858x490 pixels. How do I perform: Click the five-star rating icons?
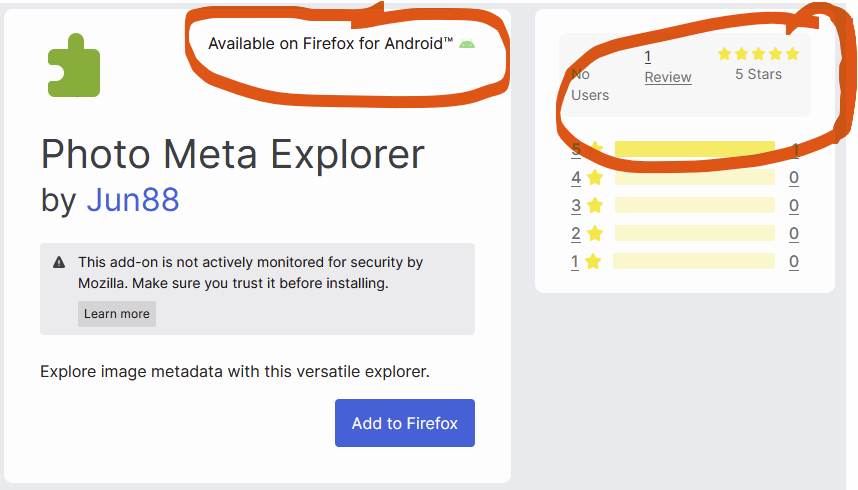[758, 54]
